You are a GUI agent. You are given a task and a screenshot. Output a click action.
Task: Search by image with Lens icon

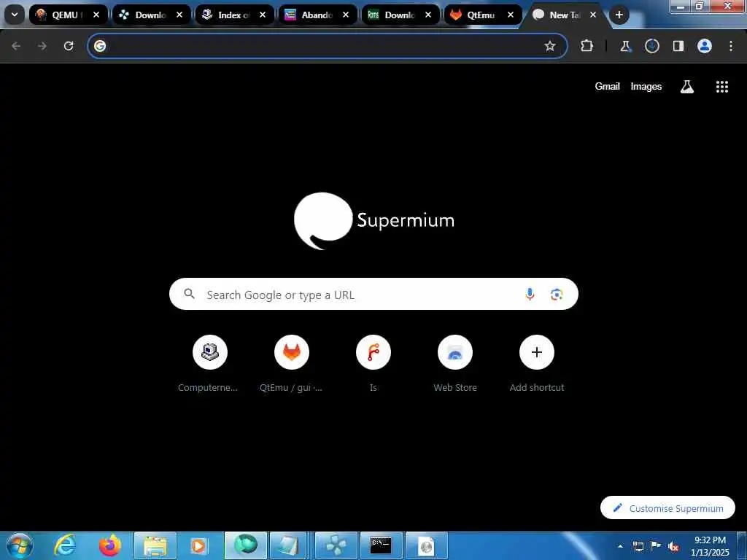click(557, 295)
